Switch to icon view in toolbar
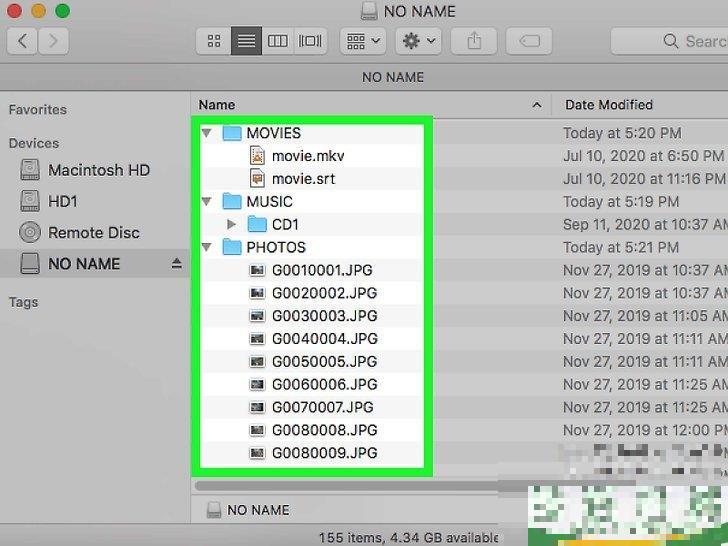 tap(213, 41)
